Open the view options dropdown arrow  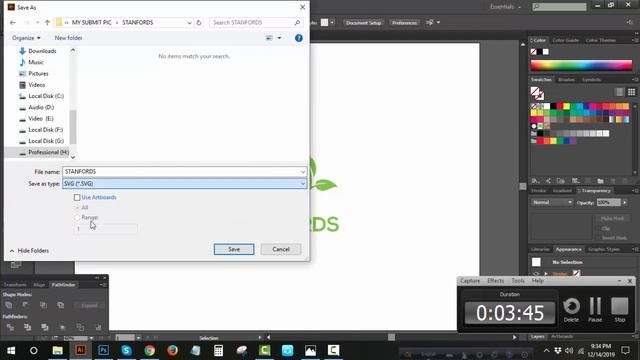tap(280, 38)
